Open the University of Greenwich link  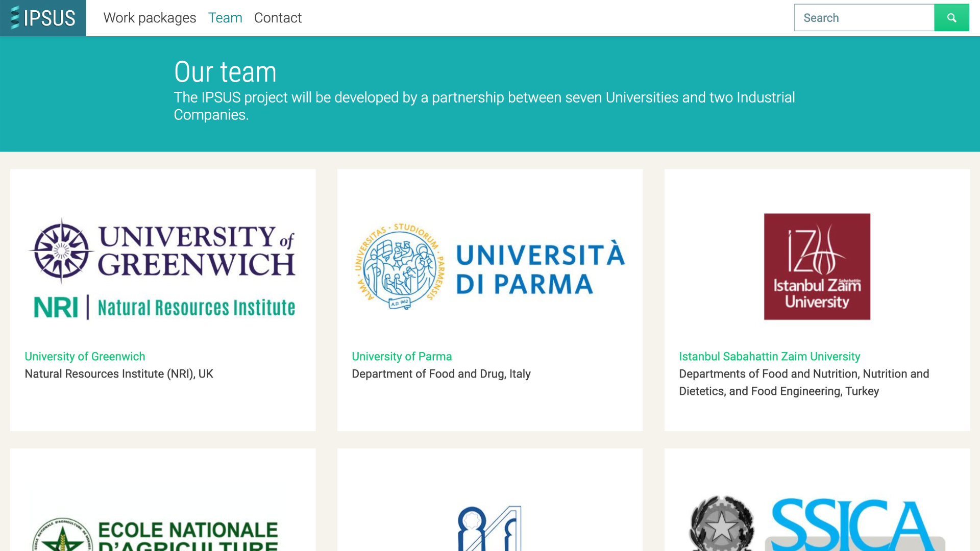coord(85,357)
